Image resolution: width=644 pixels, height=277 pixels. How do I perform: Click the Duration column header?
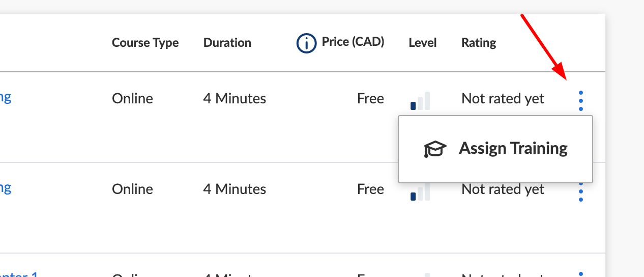pos(227,43)
